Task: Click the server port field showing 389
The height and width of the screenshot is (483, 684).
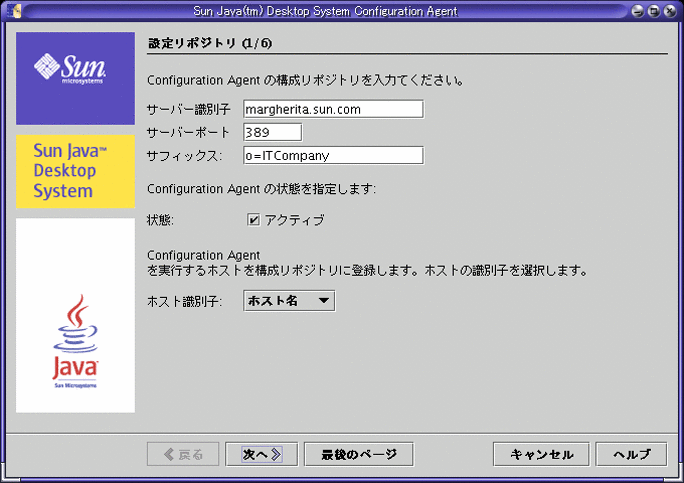Action: (273, 132)
